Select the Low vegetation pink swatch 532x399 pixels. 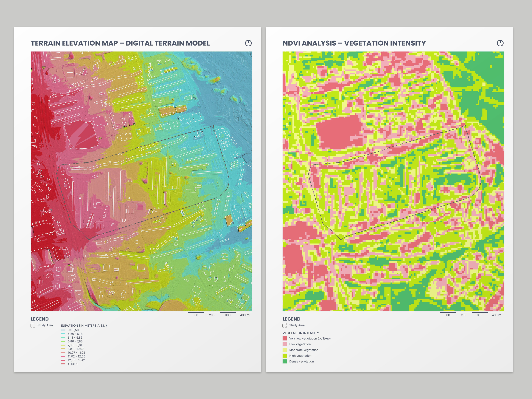tap(285, 344)
